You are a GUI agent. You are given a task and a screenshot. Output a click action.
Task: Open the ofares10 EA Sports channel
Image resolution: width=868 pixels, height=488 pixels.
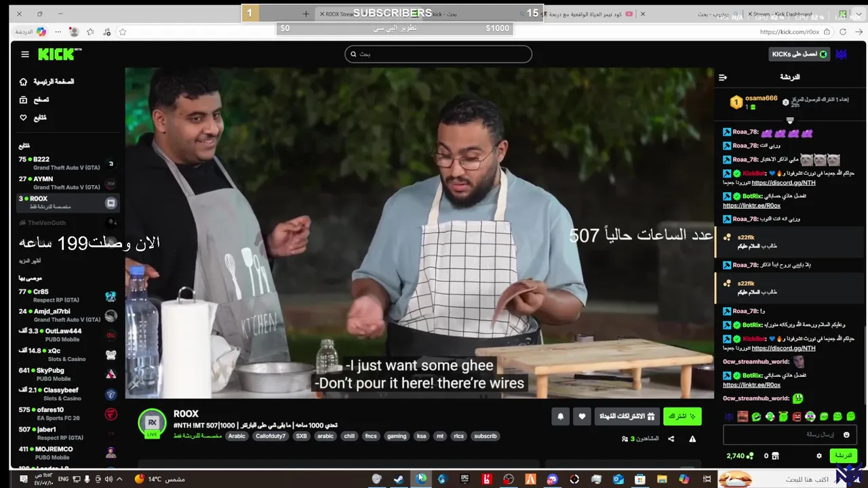(x=67, y=413)
